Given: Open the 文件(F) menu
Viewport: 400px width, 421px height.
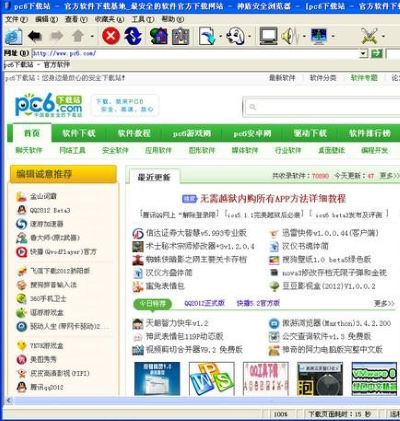Looking at the screenshot, I should [17, 19].
